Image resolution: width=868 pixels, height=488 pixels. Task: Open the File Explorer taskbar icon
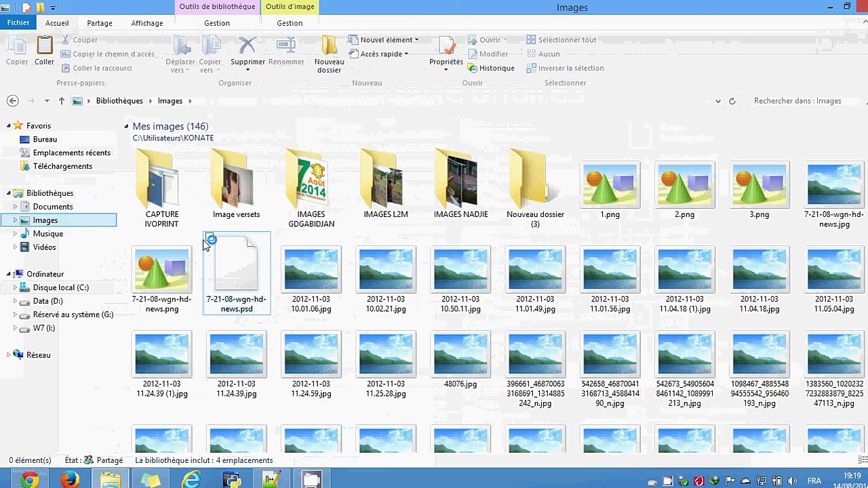pyautogui.click(x=110, y=480)
